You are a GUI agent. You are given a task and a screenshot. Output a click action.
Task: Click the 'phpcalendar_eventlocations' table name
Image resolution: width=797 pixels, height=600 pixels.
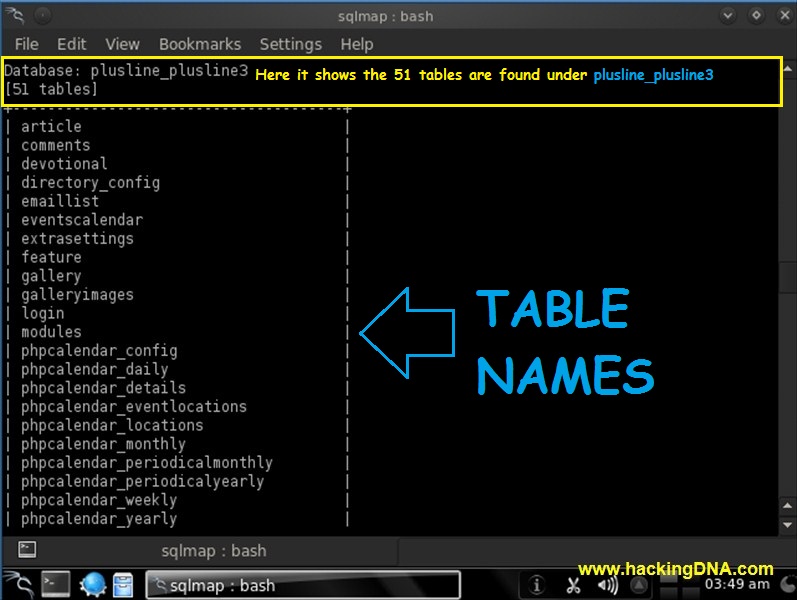tap(134, 407)
